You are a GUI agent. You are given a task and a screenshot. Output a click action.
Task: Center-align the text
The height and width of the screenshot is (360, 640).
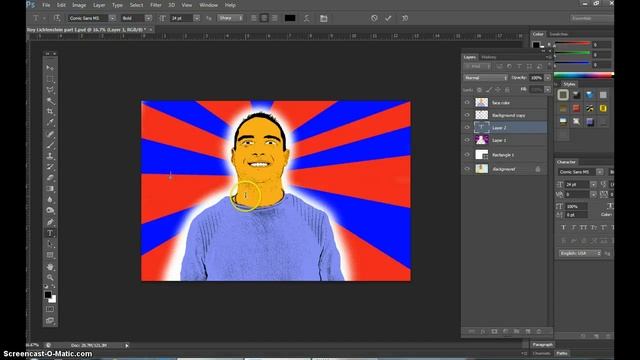[x=264, y=18]
